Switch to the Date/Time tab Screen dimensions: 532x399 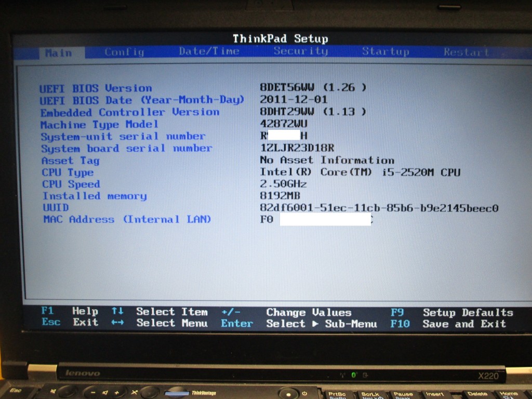(x=209, y=51)
